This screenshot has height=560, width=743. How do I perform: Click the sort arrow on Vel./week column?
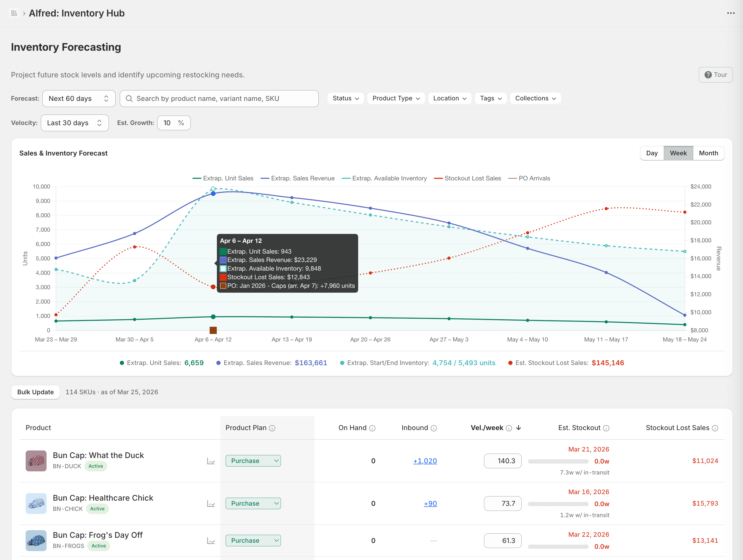(519, 428)
